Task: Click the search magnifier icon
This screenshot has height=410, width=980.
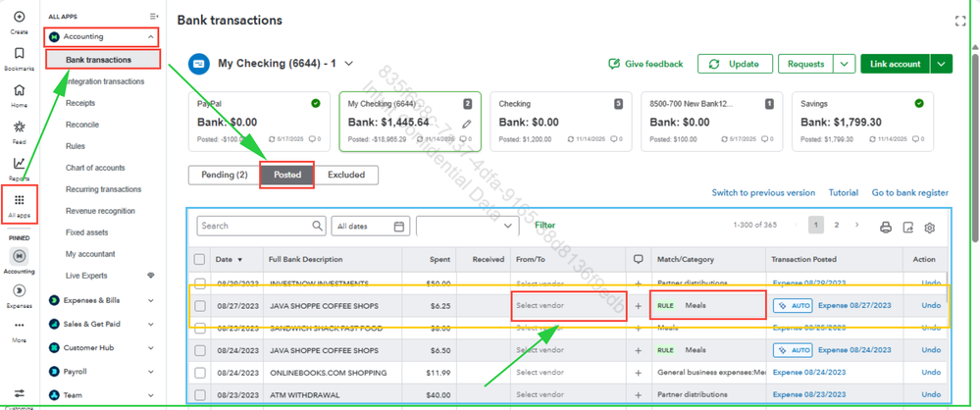Action: [x=318, y=226]
